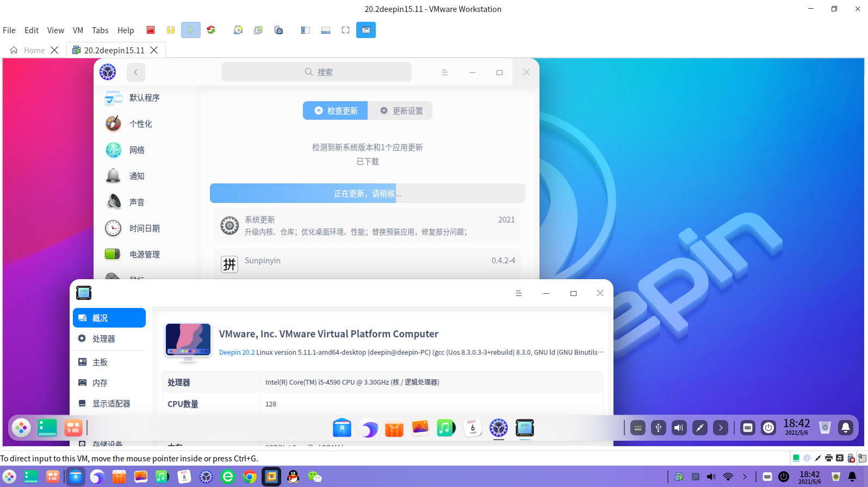The image size is (868, 487).
Task: Open the Calendar icon in the VM dock
Action: click(472, 428)
